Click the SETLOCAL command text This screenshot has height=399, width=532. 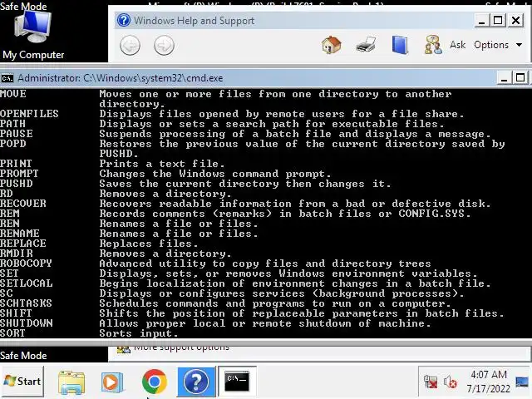26,283
